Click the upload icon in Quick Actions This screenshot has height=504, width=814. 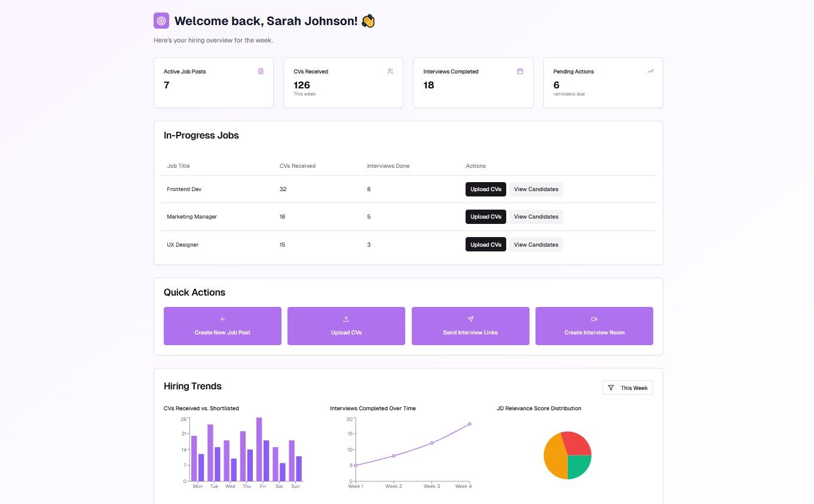[346, 319]
